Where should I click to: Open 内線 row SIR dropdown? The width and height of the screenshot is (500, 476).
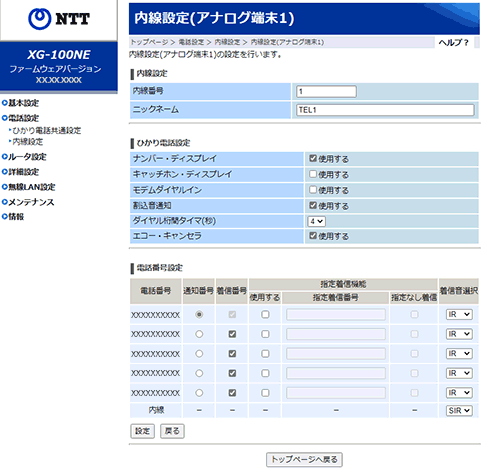459,410
